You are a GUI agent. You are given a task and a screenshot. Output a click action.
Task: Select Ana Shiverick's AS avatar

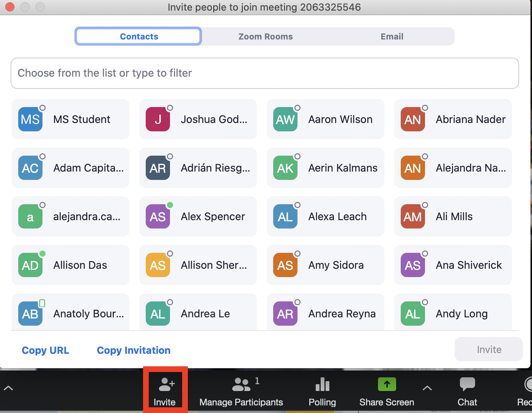pyautogui.click(x=413, y=265)
